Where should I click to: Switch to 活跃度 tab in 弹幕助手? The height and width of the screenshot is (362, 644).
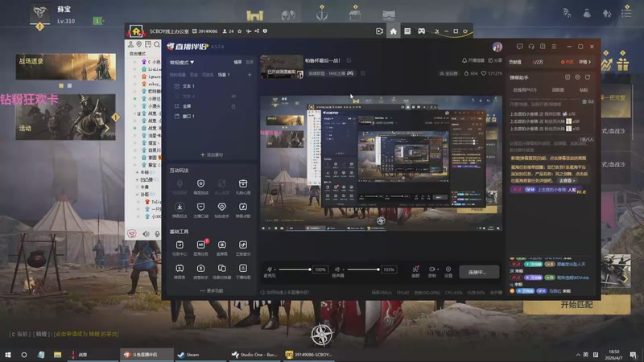558,90
